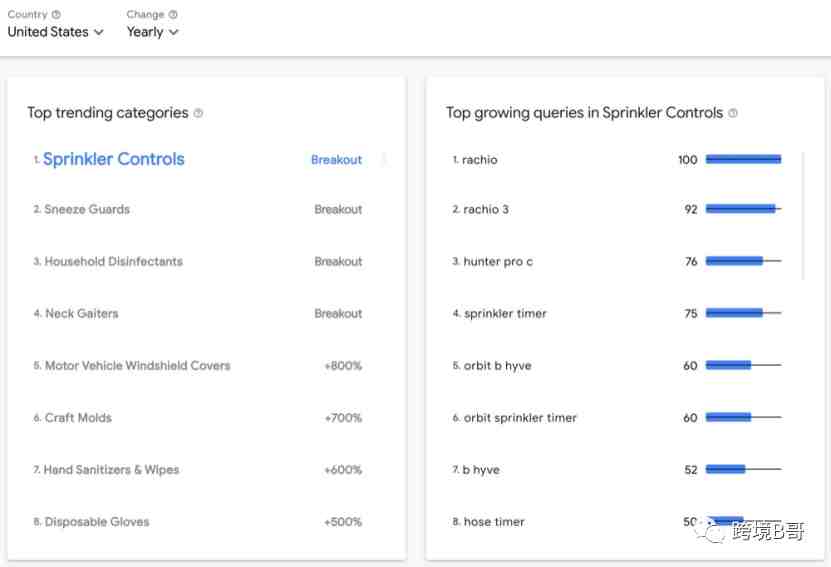
Task: Click the rachio 3 interest bar
Action: [744, 209]
